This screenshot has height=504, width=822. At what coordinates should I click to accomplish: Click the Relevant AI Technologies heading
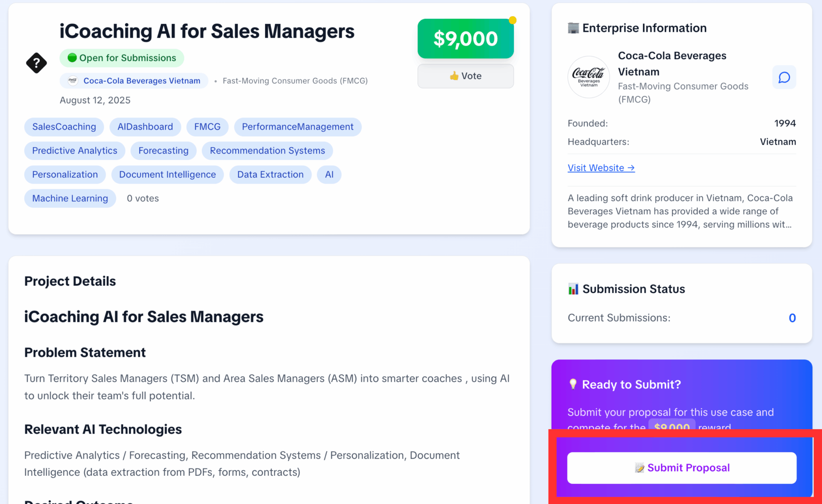(103, 429)
